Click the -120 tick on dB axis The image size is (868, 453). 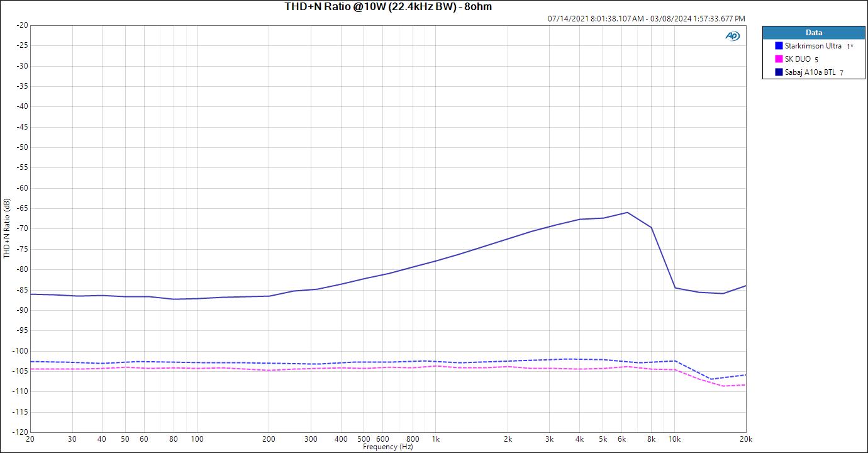pos(21,432)
